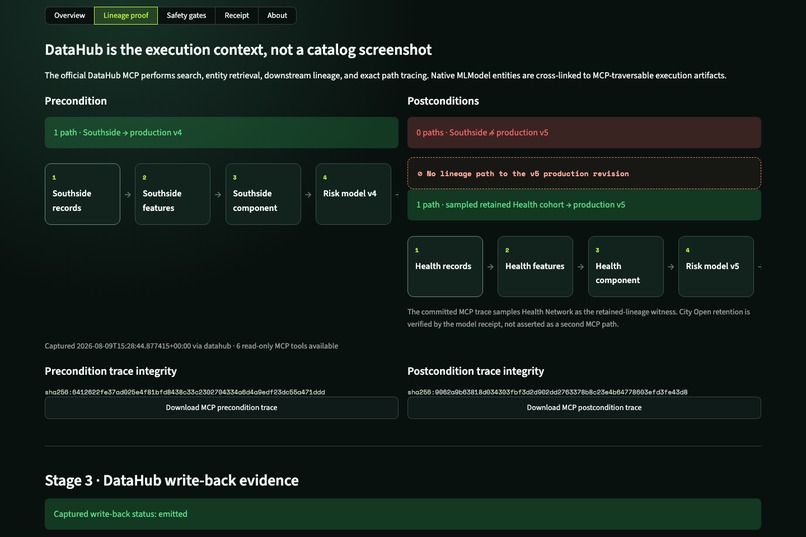Click the committed MCP trace note text
Screen dimensions: 806x537
click(579, 318)
